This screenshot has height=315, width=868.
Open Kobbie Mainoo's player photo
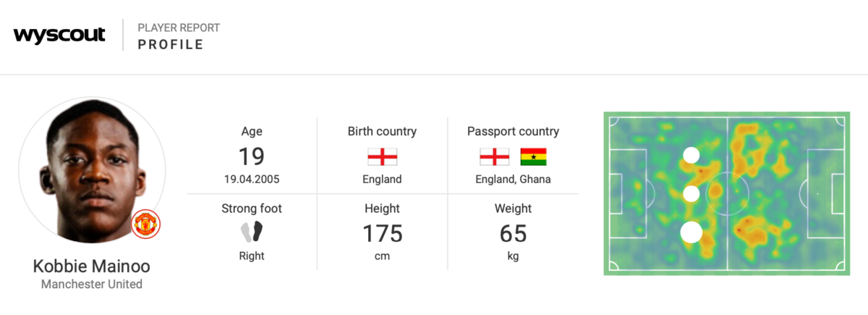point(92,171)
